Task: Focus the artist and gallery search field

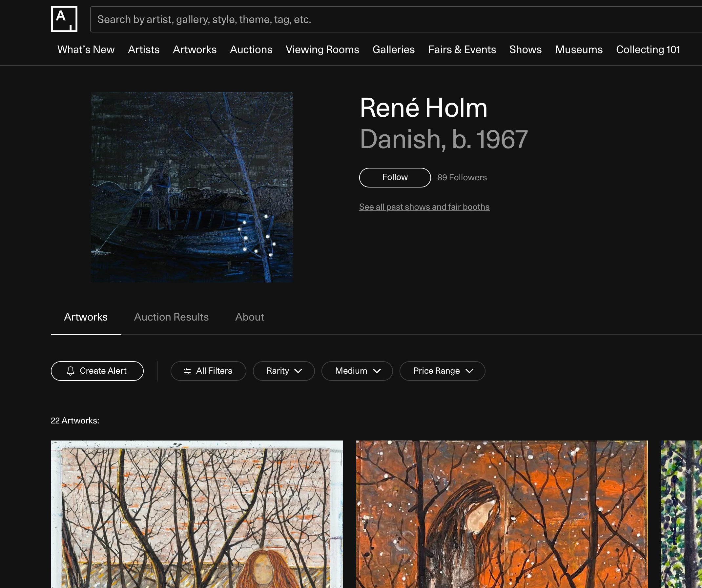Action: pyautogui.click(x=396, y=19)
